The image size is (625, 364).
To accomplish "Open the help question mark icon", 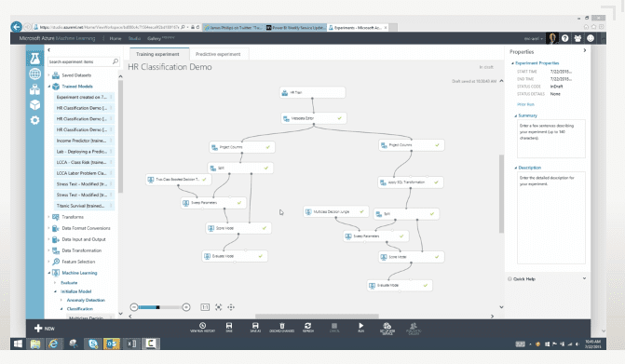I will 564,38.
